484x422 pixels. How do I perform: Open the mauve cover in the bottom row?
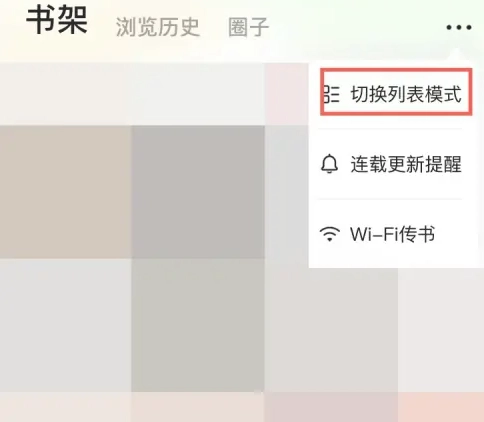331,407
